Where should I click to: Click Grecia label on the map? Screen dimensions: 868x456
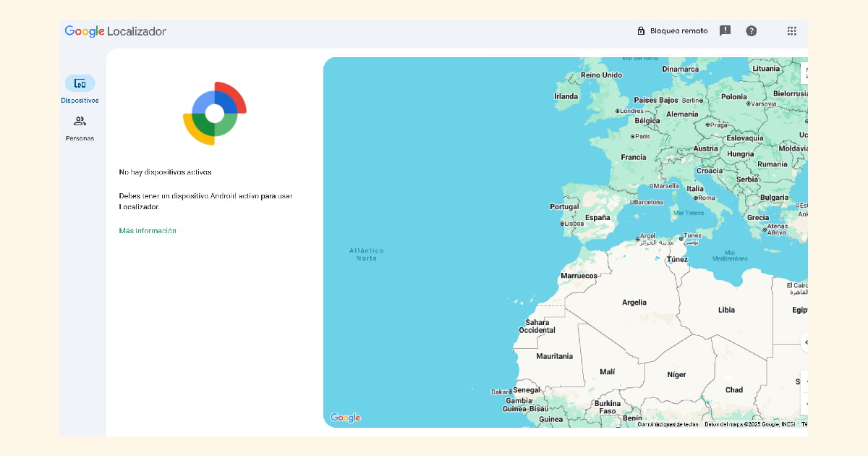[758, 217]
